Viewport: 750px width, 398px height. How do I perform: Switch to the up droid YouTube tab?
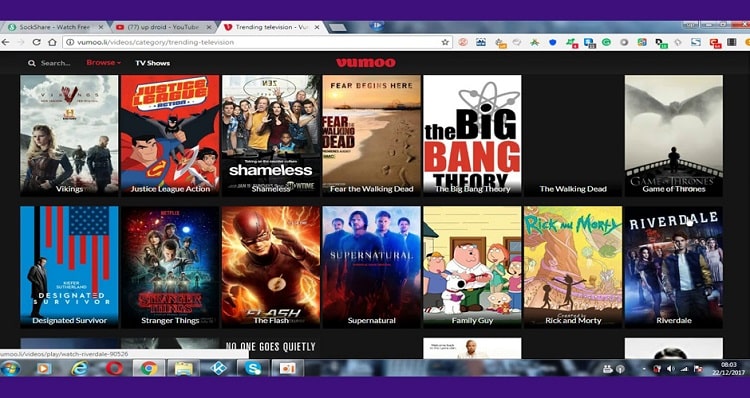coord(163,27)
